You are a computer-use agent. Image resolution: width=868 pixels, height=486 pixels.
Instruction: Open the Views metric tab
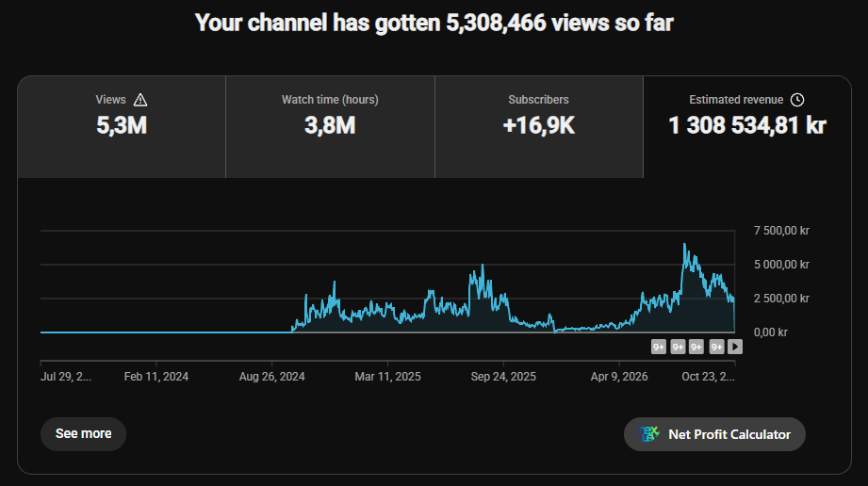(x=122, y=127)
